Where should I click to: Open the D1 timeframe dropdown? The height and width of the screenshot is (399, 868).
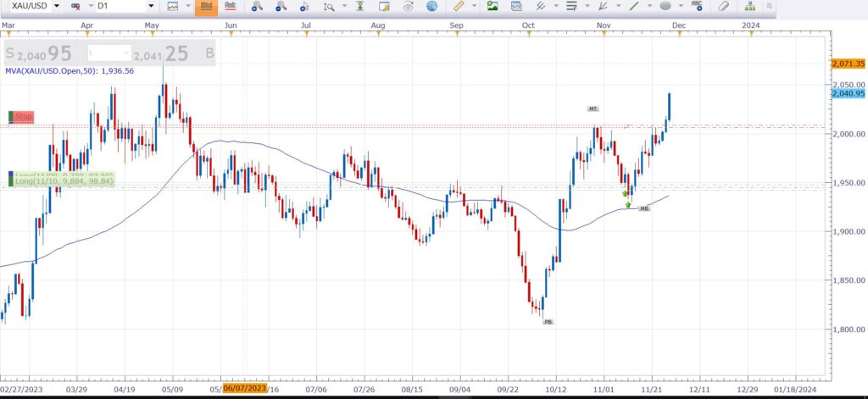pyautogui.click(x=125, y=6)
